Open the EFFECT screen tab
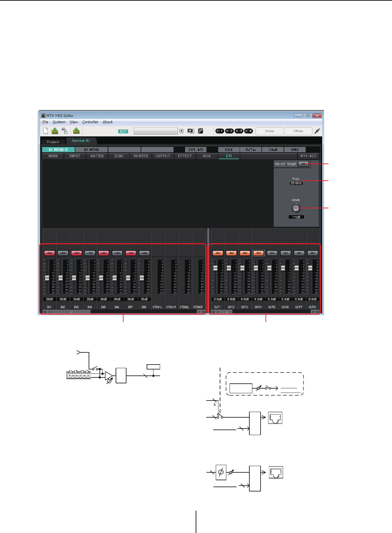The height and width of the screenshot is (533, 392). tap(185, 156)
